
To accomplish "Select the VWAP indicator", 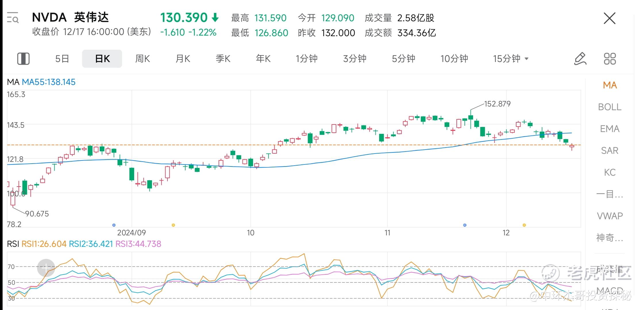I will [x=610, y=216].
